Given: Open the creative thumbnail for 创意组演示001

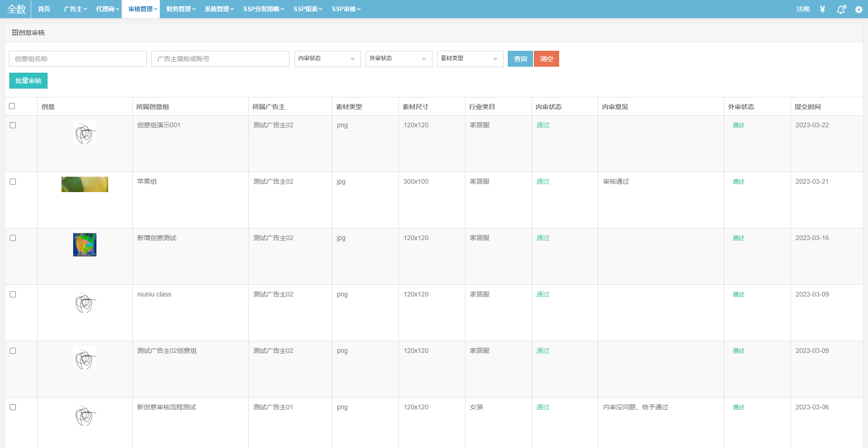Looking at the screenshot, I should pos(85,132).
